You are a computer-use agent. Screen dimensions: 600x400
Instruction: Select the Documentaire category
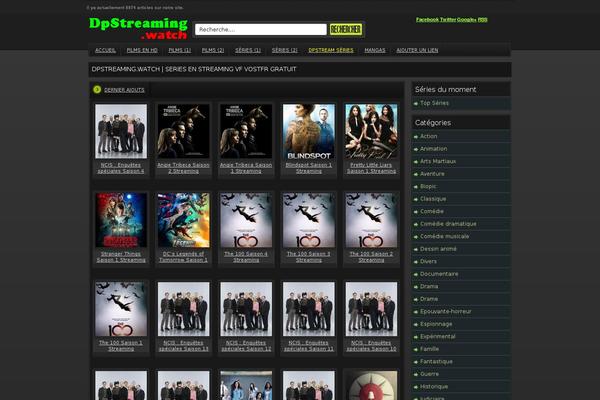pyautogui.click(x=439, y=274)
